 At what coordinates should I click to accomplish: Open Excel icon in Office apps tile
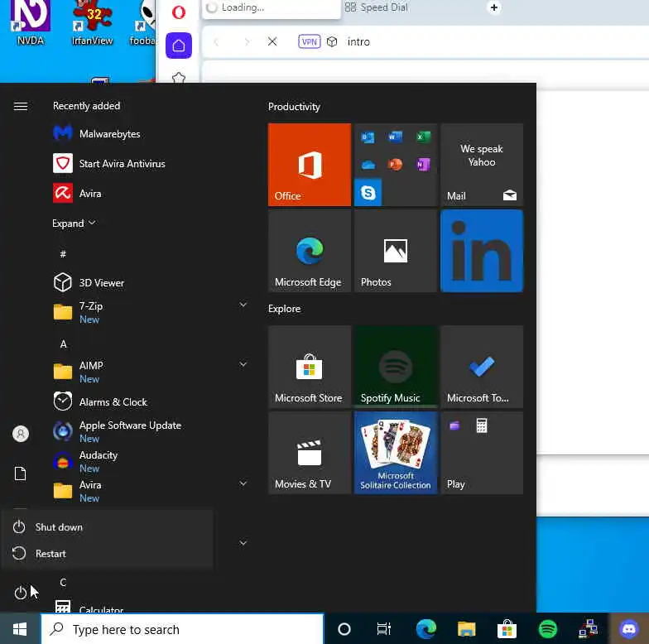coord(423,137)
